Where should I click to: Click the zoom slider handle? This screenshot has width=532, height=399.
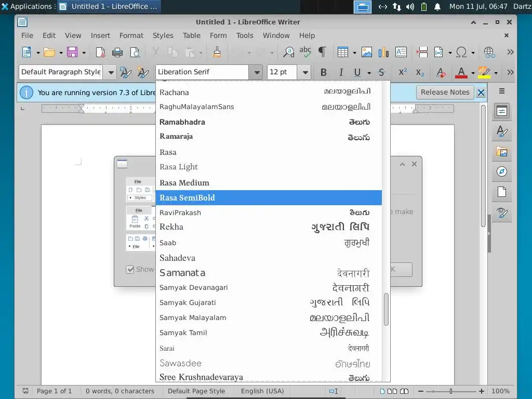click(450, 391)
